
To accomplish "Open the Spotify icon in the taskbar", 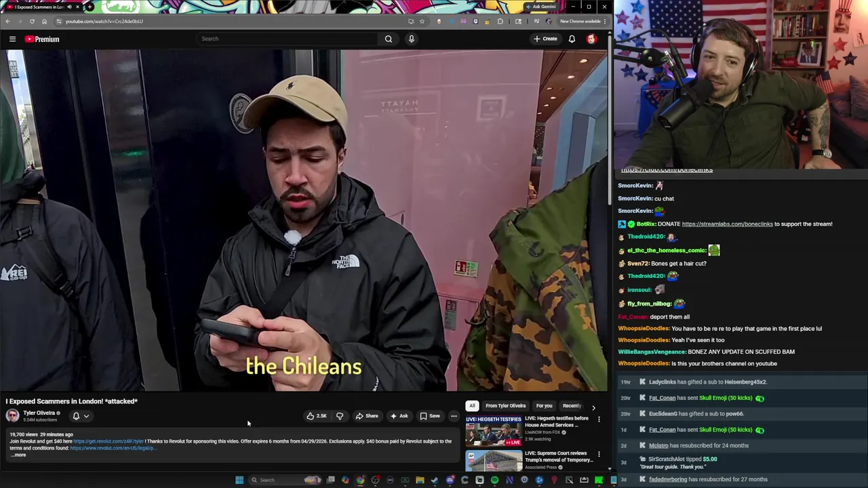I will pyautogui.click(x=494, y=480).
